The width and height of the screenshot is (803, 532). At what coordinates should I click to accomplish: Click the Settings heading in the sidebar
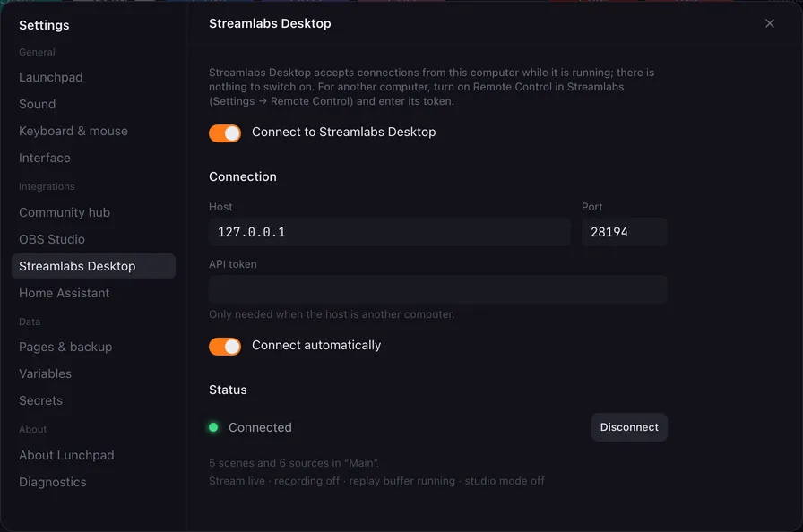pyautogui.click(x=44, y=25)
